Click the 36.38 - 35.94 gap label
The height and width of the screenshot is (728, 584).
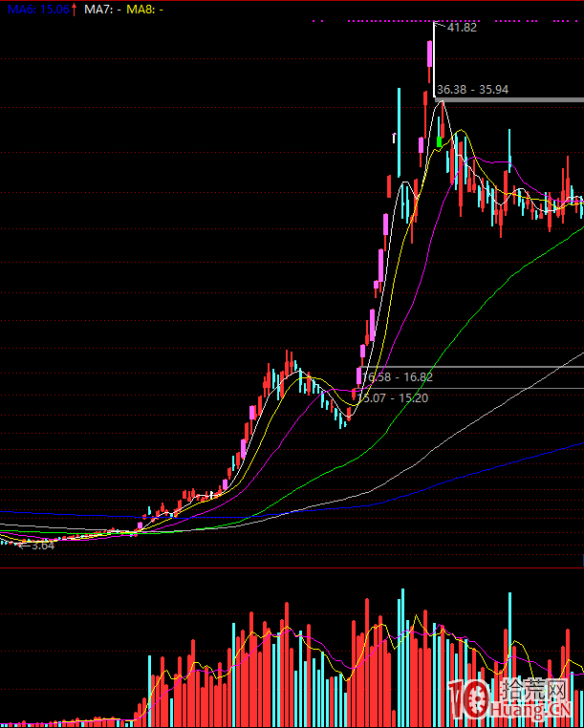(x=473, y=89)
